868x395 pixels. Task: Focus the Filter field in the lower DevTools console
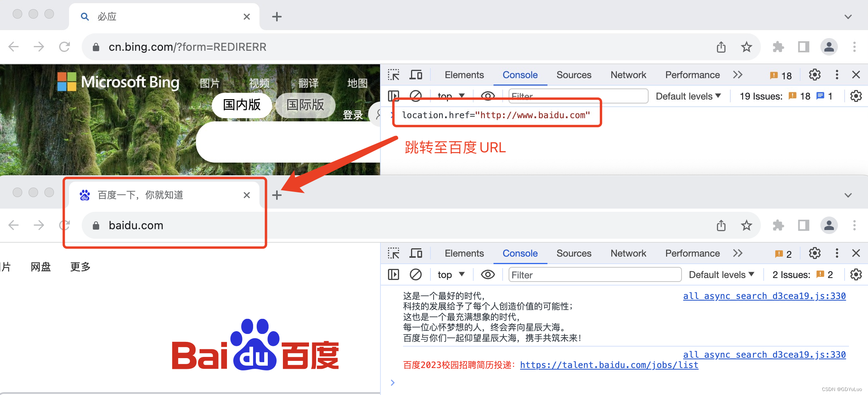[x=595, y=274]
